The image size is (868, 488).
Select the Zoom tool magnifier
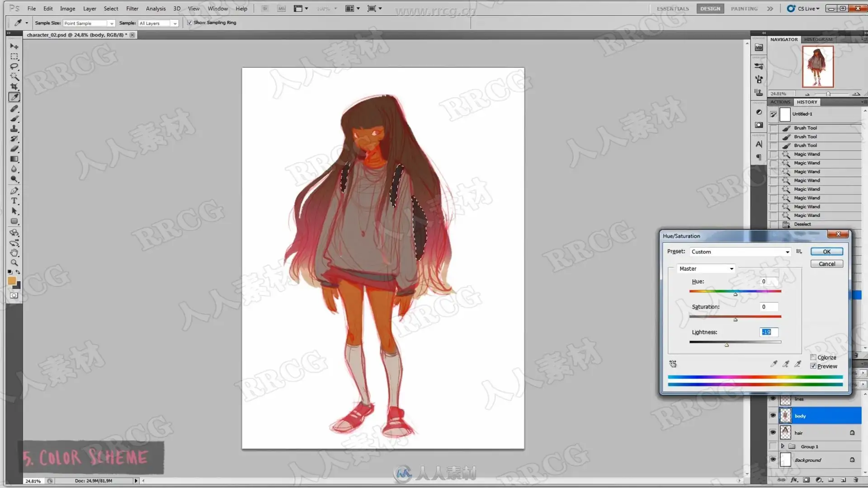click(x=14, y=263)
